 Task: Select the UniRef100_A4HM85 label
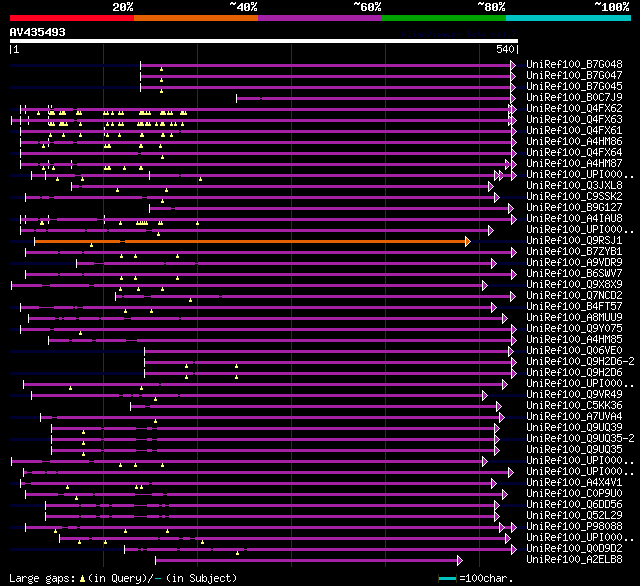coord(574,340)
